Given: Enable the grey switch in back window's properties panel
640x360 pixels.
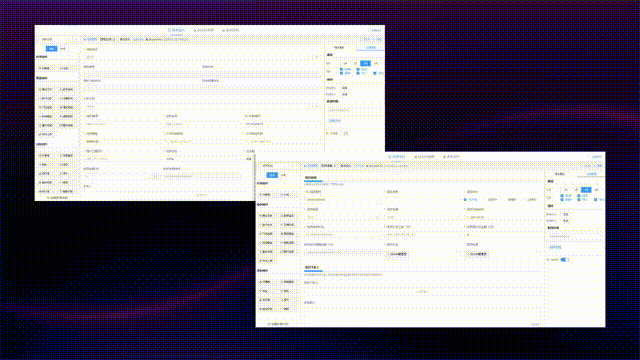Looking at the screenshot, I should (x=345, y=133).
